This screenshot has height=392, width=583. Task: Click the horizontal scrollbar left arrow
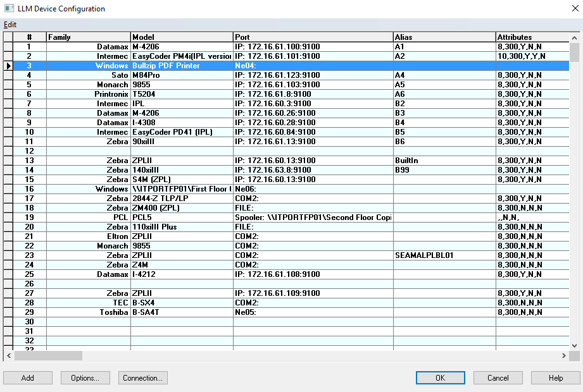(9, 355)
